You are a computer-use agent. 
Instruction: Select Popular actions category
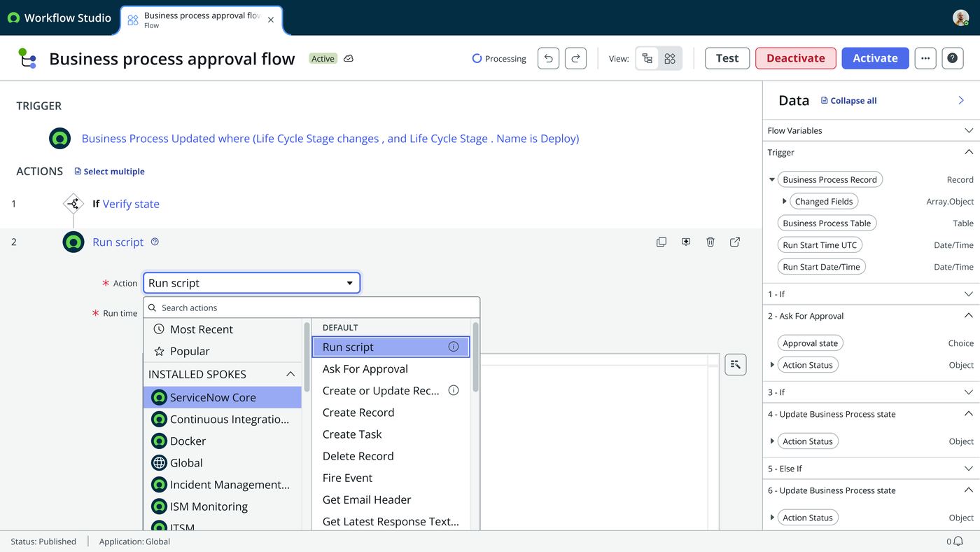pyautogui.click(x=223, y=351)
